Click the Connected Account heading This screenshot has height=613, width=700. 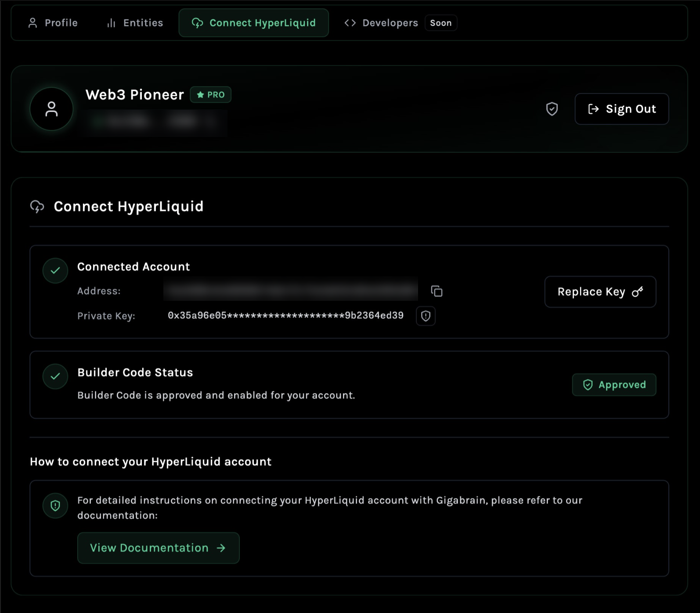[x=134, y=267]
